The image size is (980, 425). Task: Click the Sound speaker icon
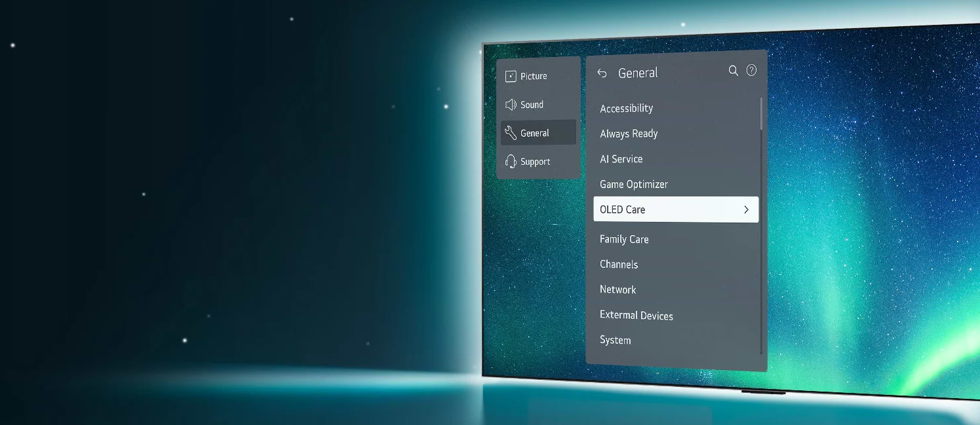pos(511,105)
